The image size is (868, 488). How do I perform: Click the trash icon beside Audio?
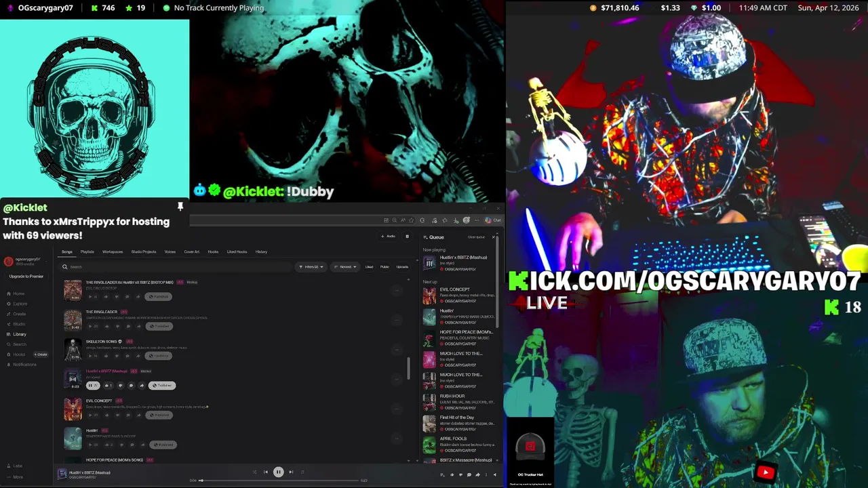[407, 237]
